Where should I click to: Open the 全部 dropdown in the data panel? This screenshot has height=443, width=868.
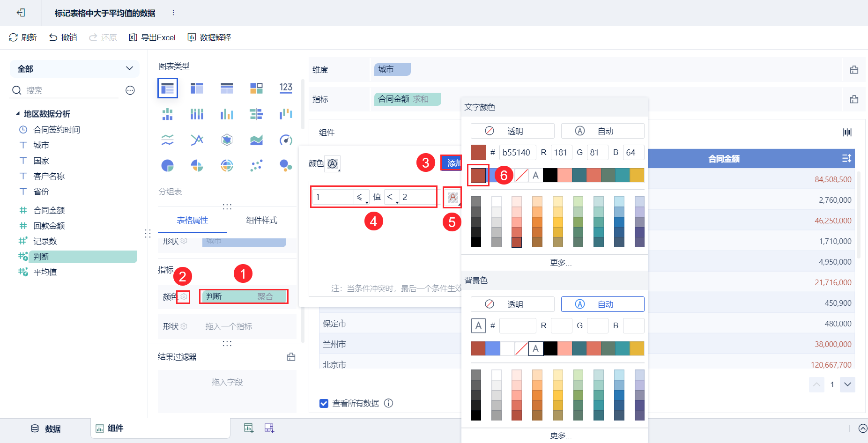[75, 69]
